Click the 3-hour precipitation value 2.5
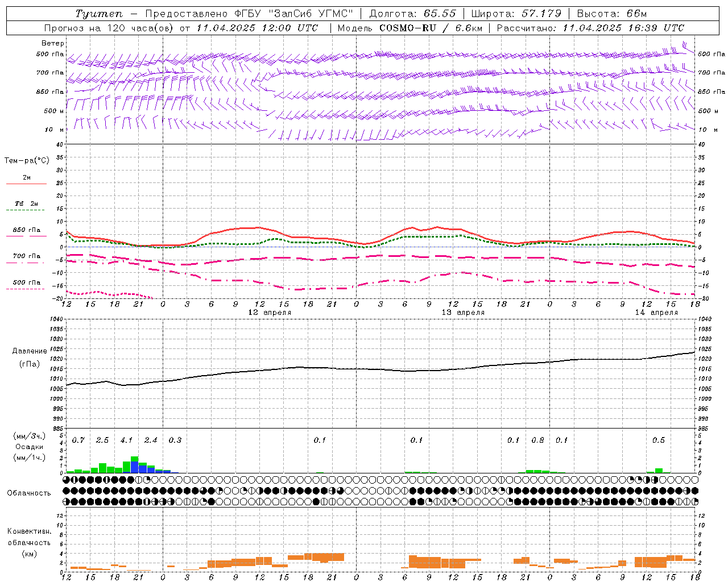The width and height of the screenshot is (728, 582). coord(102,440)
